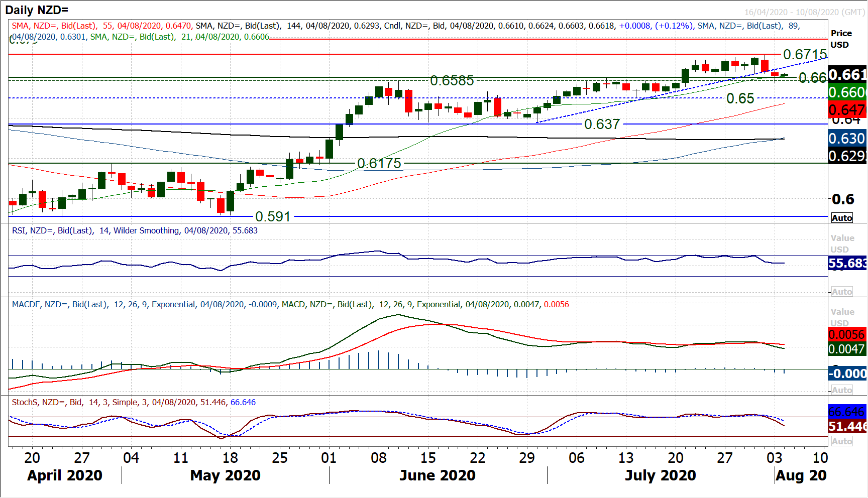Click the 01 date tick on the axis

329,458
